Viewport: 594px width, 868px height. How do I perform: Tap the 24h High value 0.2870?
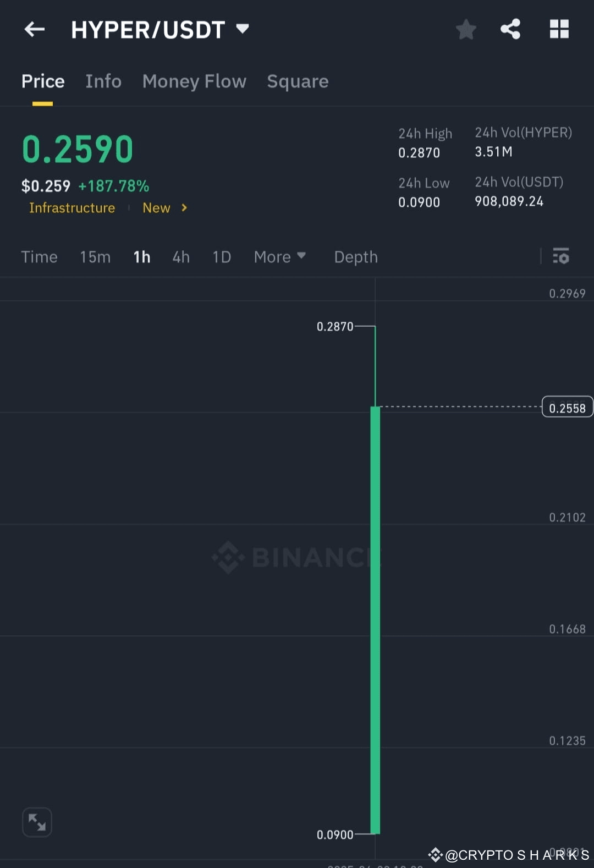(419, 153)
